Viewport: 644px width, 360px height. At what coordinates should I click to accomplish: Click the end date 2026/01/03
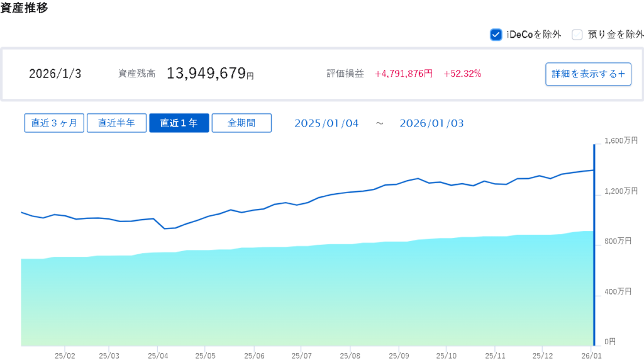coord(431,123)
